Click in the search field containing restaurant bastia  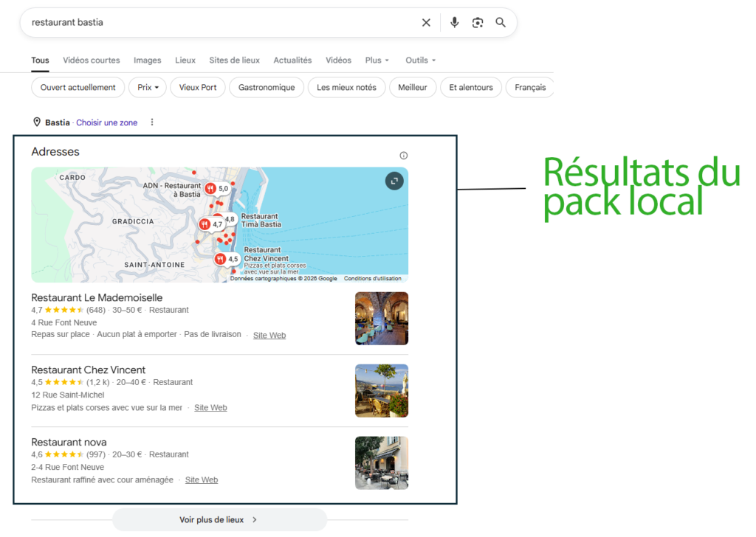click(x=221, y=23)
